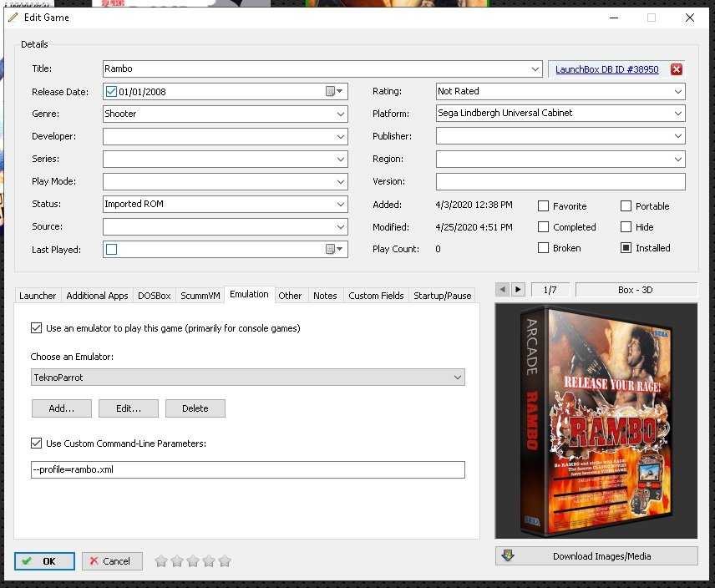Screen dimensions: 715x588
Task: Uncheck Use an emulator to play this game
Action: point(36,328)
